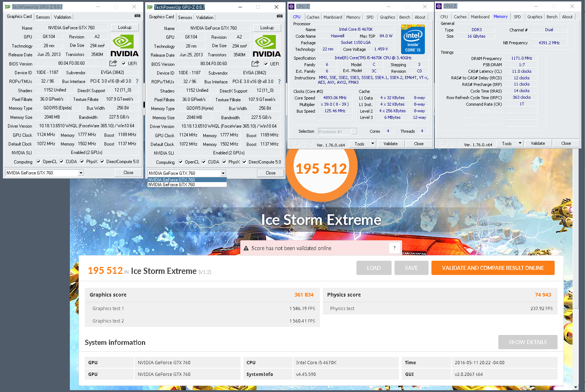Click CPU-Z app icon in first CPU-Z window
The image size is (585, 392).
click(x=291, y=7)
